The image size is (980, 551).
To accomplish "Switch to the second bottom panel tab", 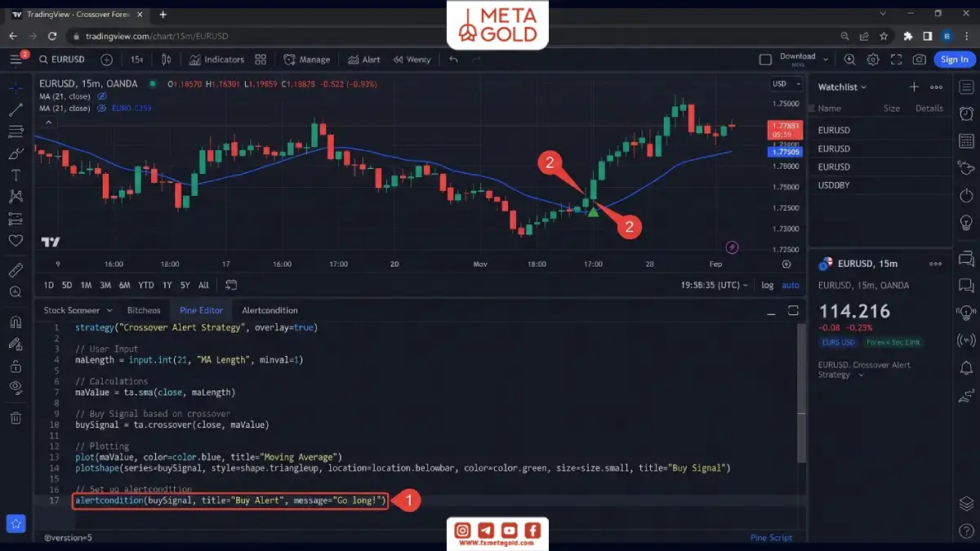I will [144, 310].
